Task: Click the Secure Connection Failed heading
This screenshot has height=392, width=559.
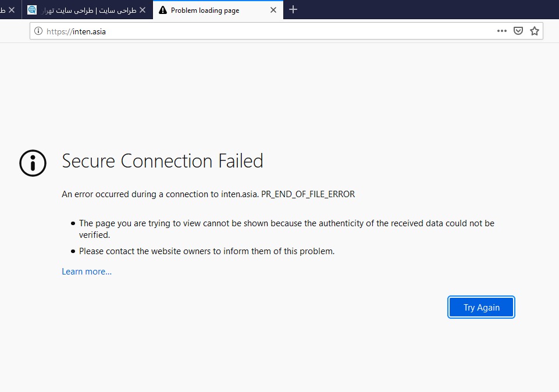Action: pyautogui.click(x=162, y=161)
